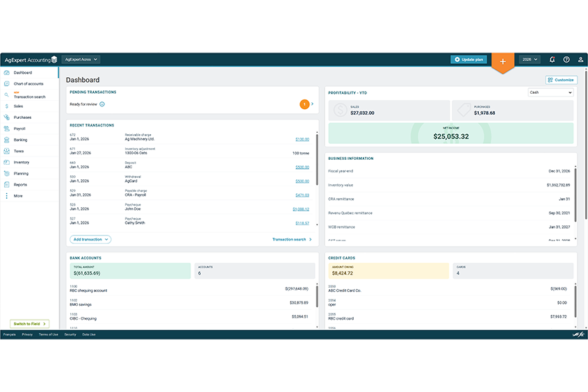
Task: Open the Purchases tag icon
Action: pyautogui.click(x=6, y=117)
